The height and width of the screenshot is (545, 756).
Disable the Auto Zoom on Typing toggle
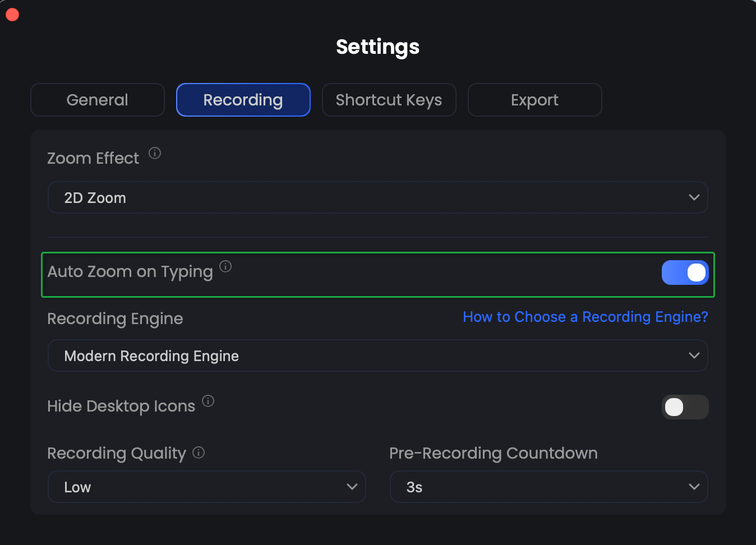(x=685, y=272)
